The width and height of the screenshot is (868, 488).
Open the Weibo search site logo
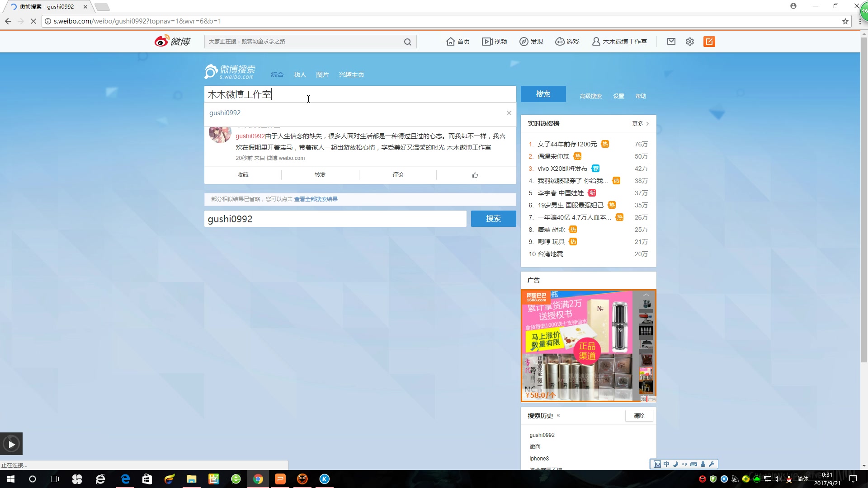[230, 72]
